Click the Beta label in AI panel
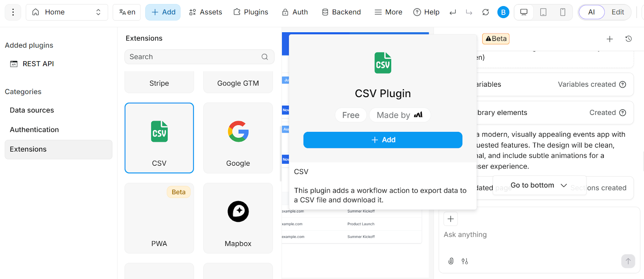 click(496, 39)
